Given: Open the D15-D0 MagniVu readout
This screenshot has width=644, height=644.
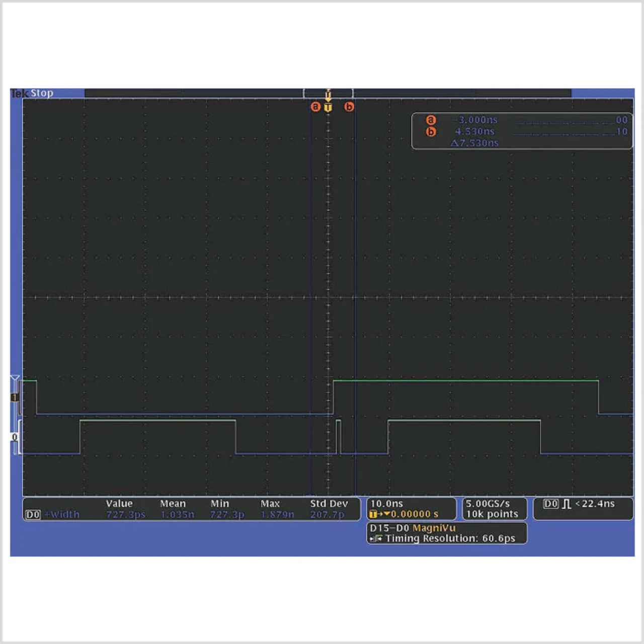Looking at the screenshot, I should point(413,528).
